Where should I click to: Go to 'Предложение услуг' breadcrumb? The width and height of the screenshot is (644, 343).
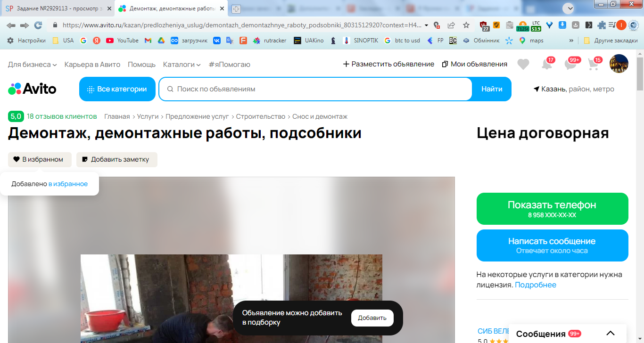pos(197,116)
